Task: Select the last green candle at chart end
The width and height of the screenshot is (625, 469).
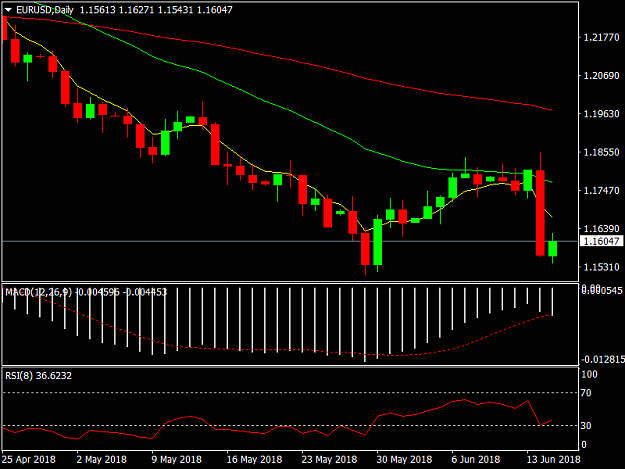Action: pos(553,248)
